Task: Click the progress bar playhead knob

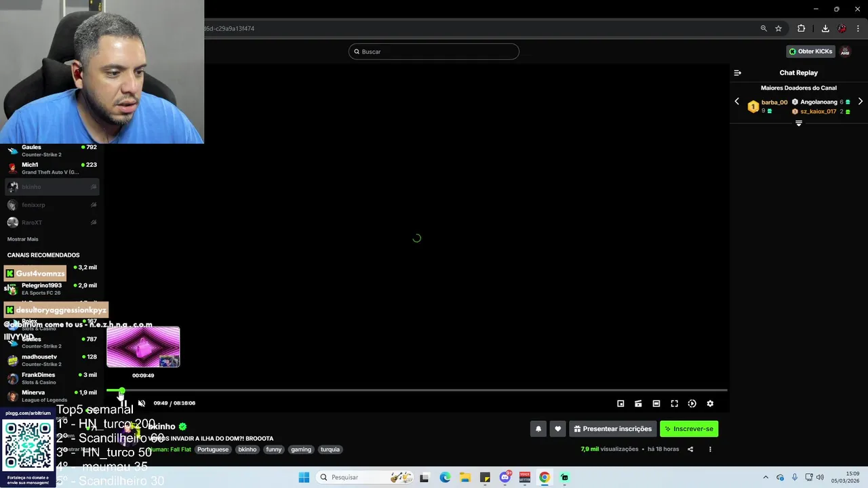Action: click(x=121, y=390)
